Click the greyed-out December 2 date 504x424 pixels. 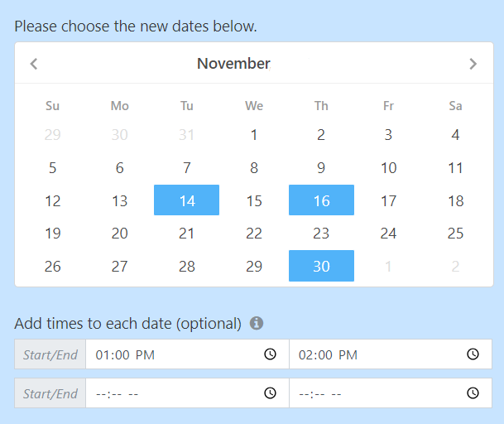pos(455,267)
